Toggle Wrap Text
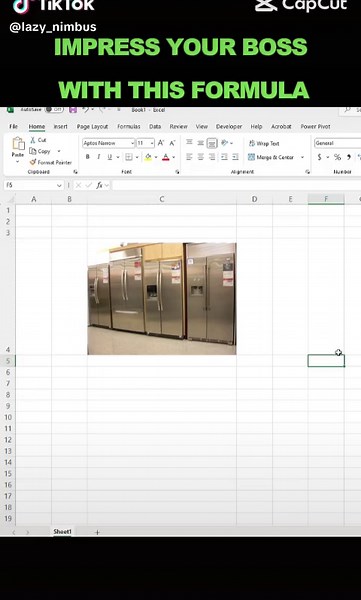The width and height of the screenshot is (361, 600). [264, 143]
